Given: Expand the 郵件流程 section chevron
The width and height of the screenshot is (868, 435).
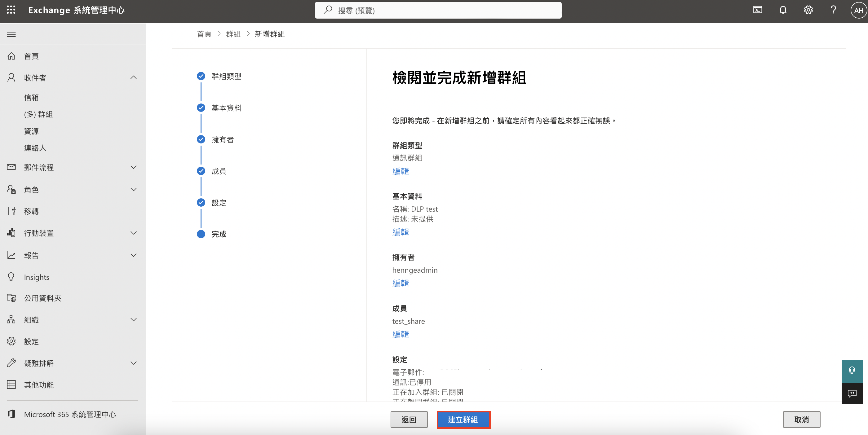Looking at the screenshot, I should (133, 167).
